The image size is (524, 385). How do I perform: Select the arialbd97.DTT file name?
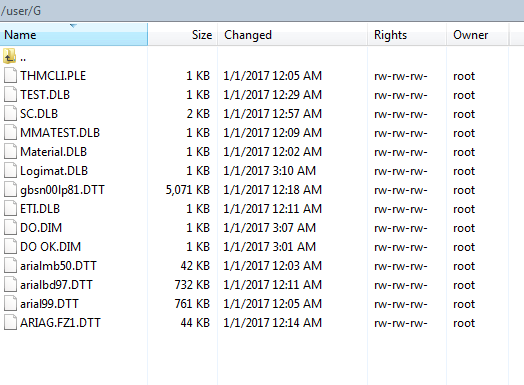tap(56, 285)
